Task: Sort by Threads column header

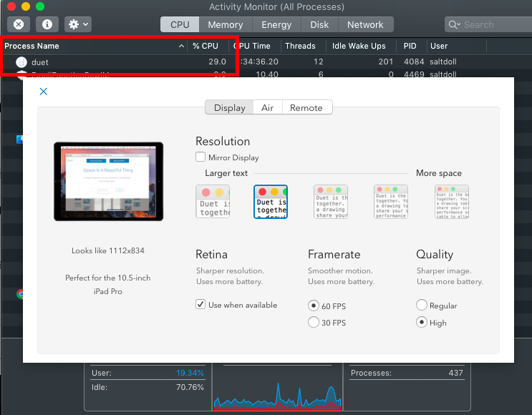Action: click(x=300, y=46)
